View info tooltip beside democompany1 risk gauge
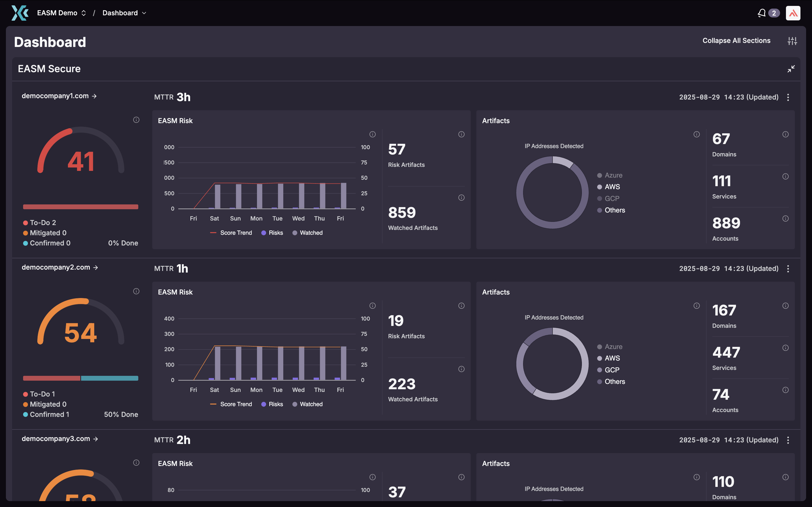This screenshot has width=812, height=507. pos(136,120)
